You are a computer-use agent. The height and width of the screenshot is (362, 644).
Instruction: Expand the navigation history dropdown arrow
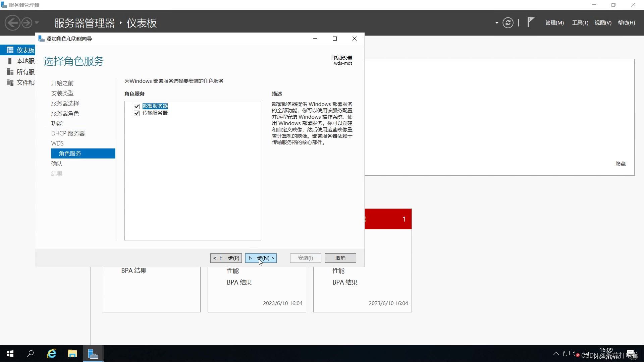coord(37,23)
